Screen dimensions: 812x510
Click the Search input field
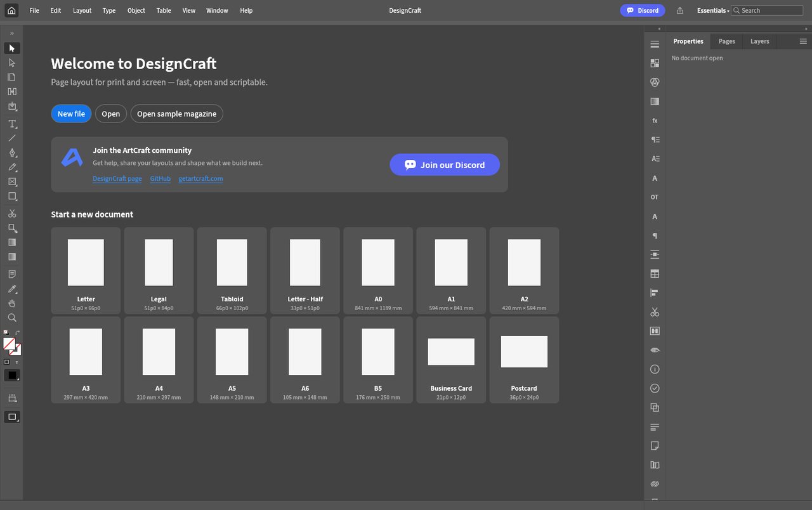pos(768,11)
